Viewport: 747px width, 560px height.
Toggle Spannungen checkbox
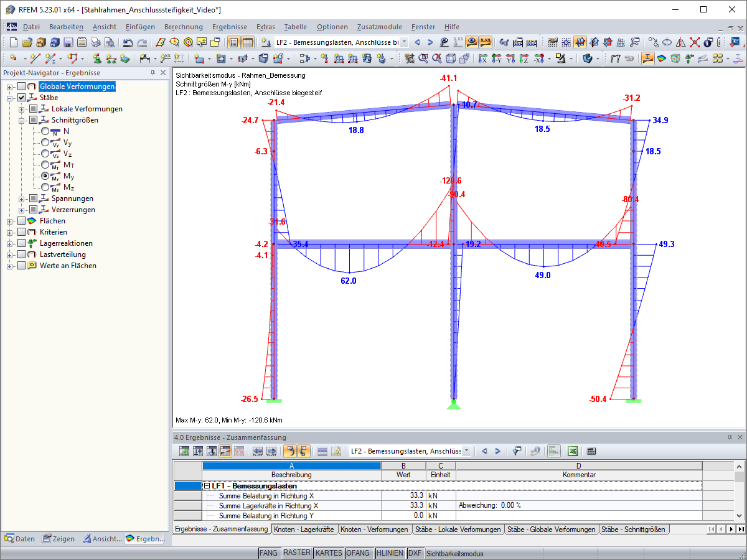click(34, 198)
